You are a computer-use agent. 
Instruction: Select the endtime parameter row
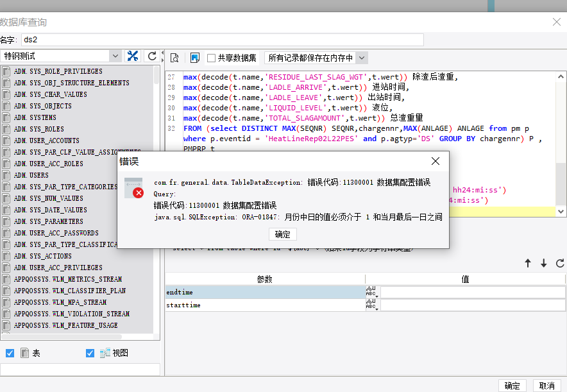265,292
